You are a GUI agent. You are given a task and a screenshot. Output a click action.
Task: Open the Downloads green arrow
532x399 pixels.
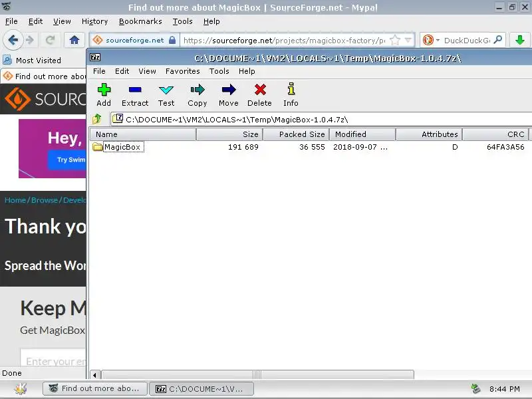pyautogui.click(x=519, y=41)
